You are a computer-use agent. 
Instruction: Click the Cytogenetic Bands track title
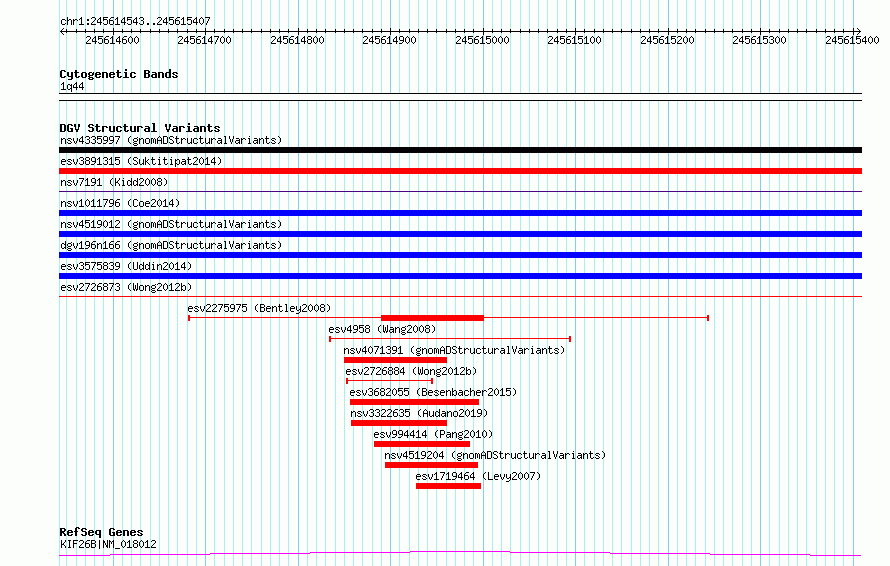click(x=119, y=74)
